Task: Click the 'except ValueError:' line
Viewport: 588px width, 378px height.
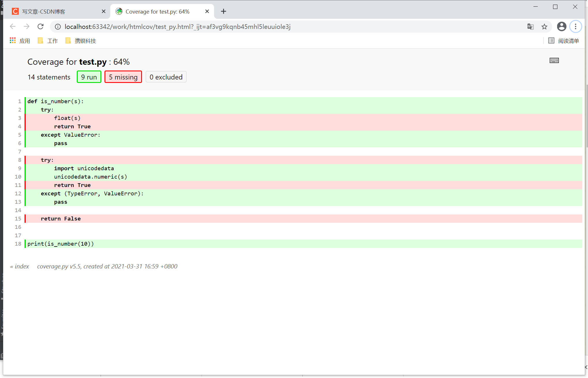Action: point(303,135)
